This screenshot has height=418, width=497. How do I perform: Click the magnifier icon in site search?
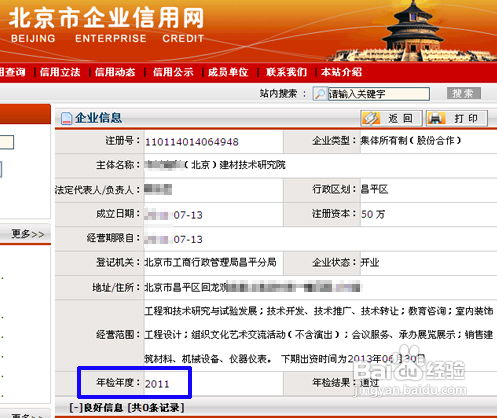click(x=320, y=94)
